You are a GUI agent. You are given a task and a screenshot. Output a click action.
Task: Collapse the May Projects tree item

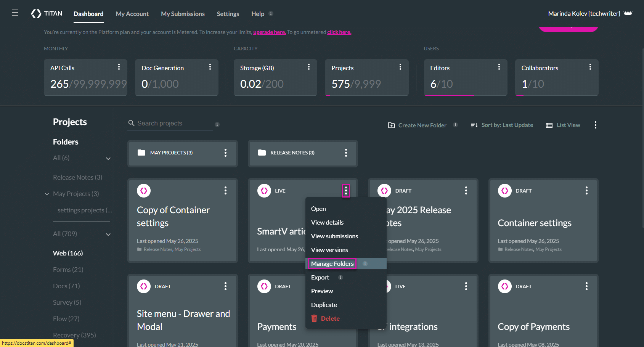[x=47, y=194]
